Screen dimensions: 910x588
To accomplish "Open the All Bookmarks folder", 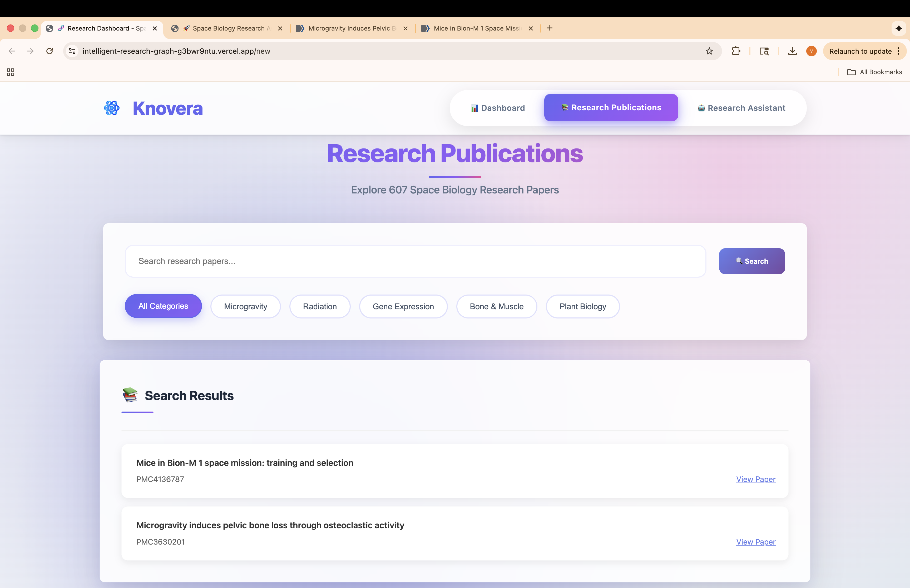I will coord(874,72).
